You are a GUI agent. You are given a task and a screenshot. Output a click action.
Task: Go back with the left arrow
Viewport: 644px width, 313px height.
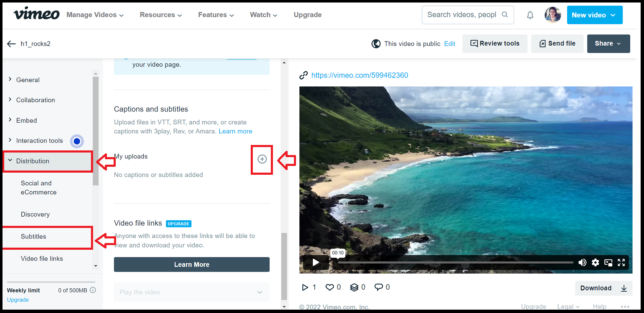(x=11, y=44)
